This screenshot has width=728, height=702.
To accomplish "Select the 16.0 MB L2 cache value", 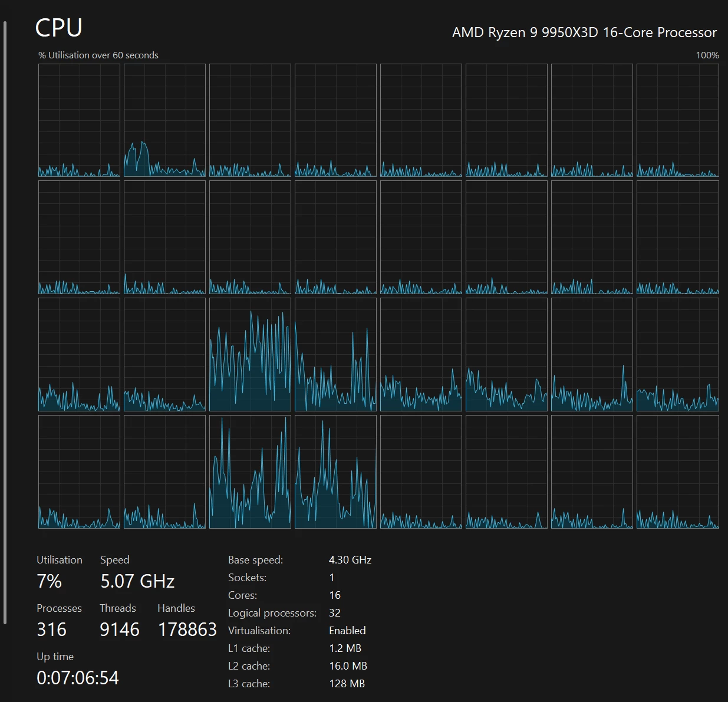I will 348,666.
